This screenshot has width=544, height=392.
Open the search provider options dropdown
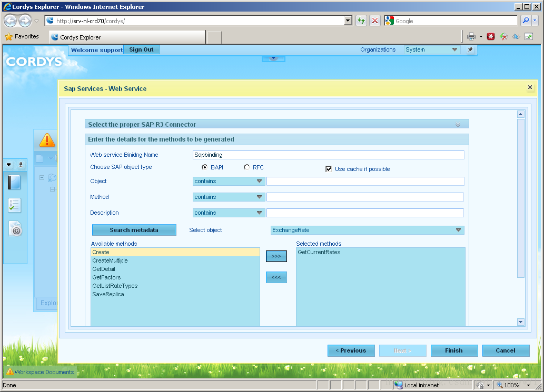[535, 21]
